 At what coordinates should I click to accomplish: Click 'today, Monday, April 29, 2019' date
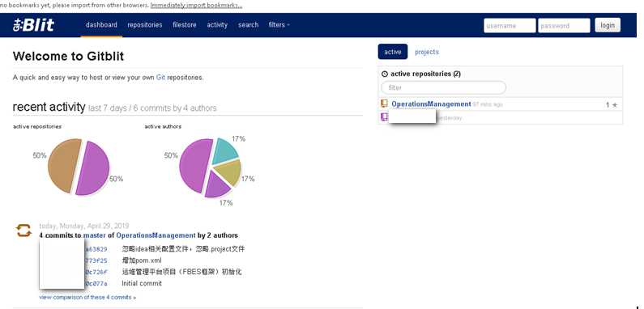point(83,226)
